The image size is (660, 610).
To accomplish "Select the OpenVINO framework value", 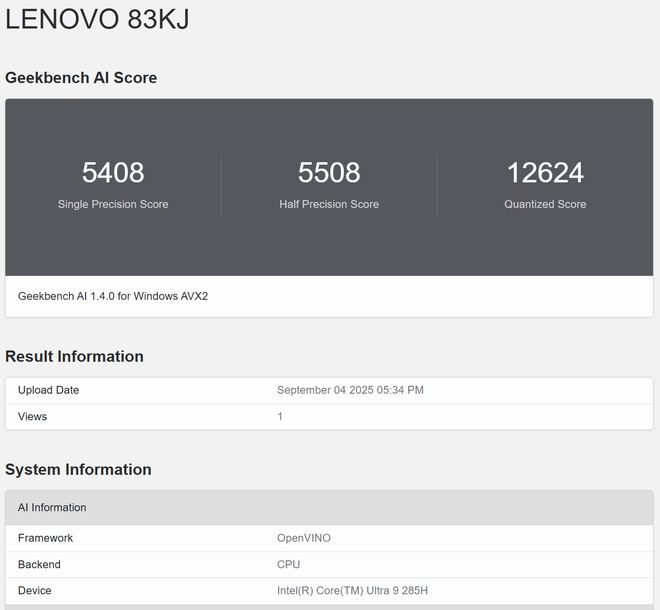I will pos(304,538).
